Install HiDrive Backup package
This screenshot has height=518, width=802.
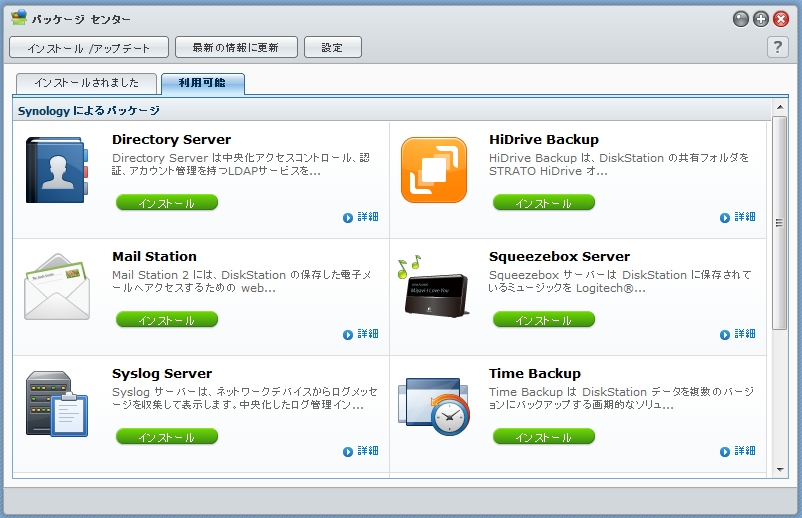[544, 202]
